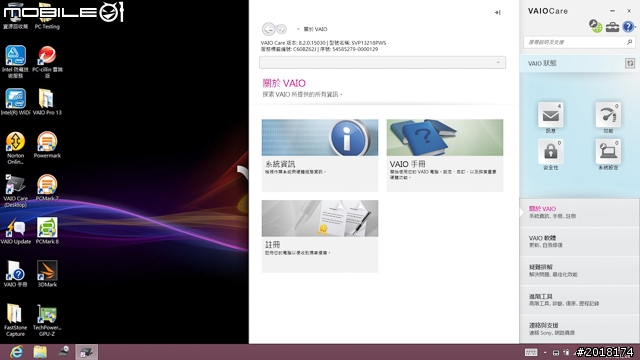Click the third pinned tool icon on the taskbar
The width and height of the screenshot is (640, 360).
pos(64,352)
